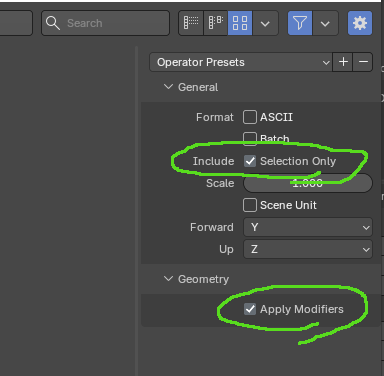This screenshot has height=376, width=384.
Task: Enable the ASCII format checkbox
Action: (x=250, y=117)
